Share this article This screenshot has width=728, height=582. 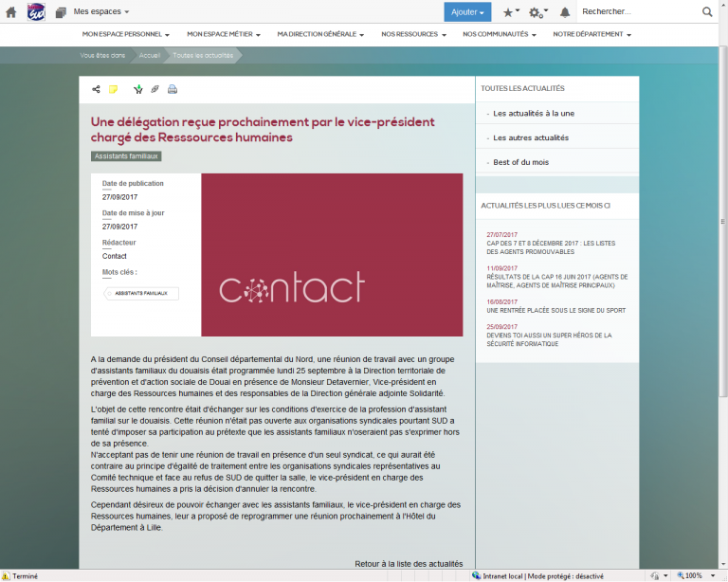[x=96, y=89]
